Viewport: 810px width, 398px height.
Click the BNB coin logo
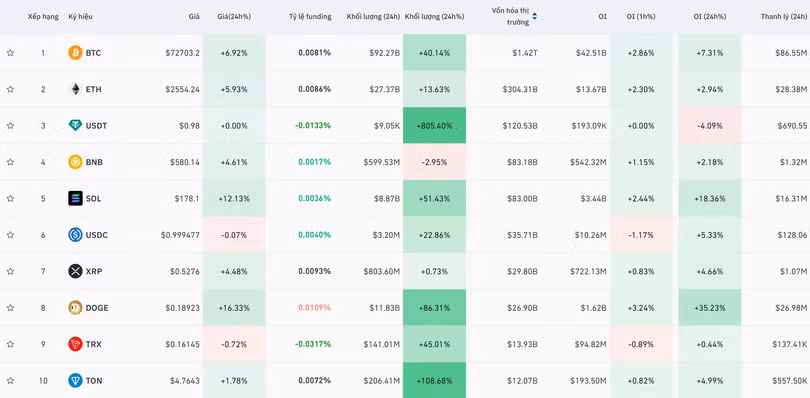tap(75, 162)
